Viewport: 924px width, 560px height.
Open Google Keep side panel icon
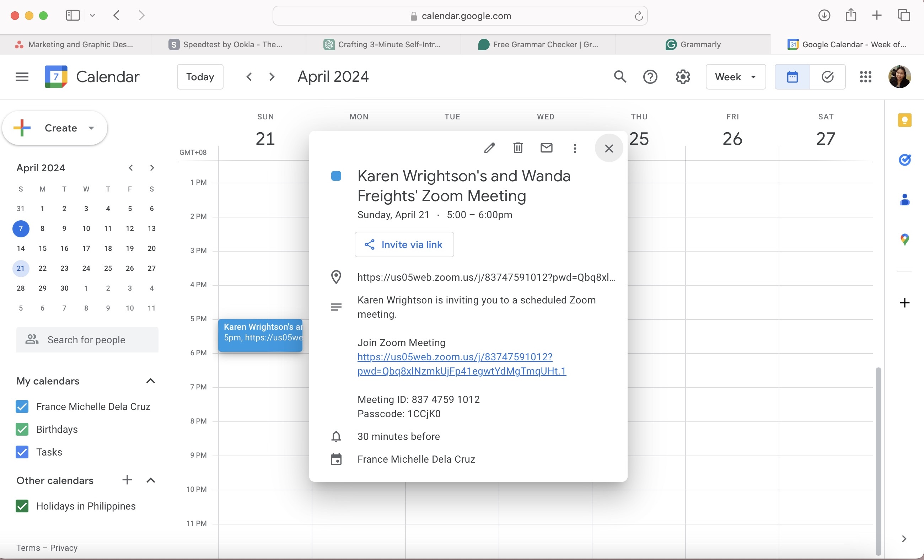pos(904,120)
